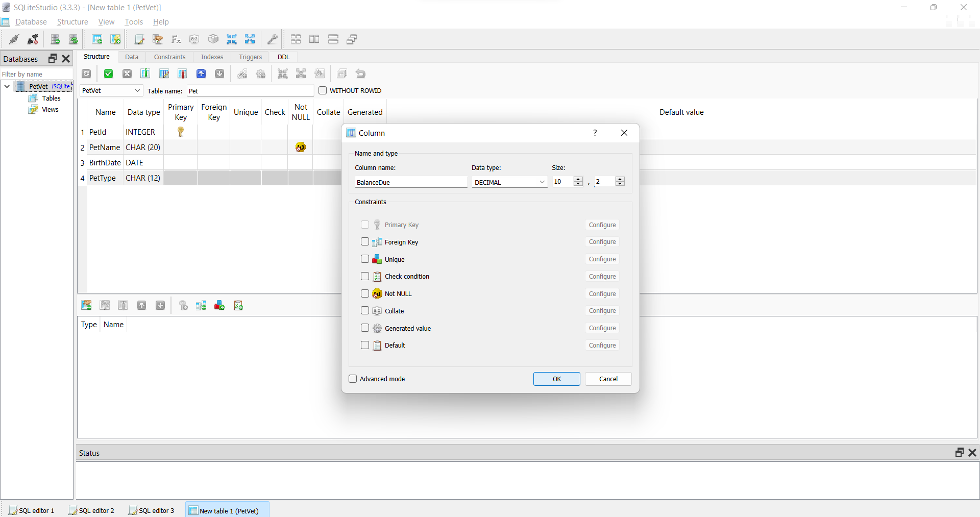Open configuration with the wrench icon

point(273,39)
